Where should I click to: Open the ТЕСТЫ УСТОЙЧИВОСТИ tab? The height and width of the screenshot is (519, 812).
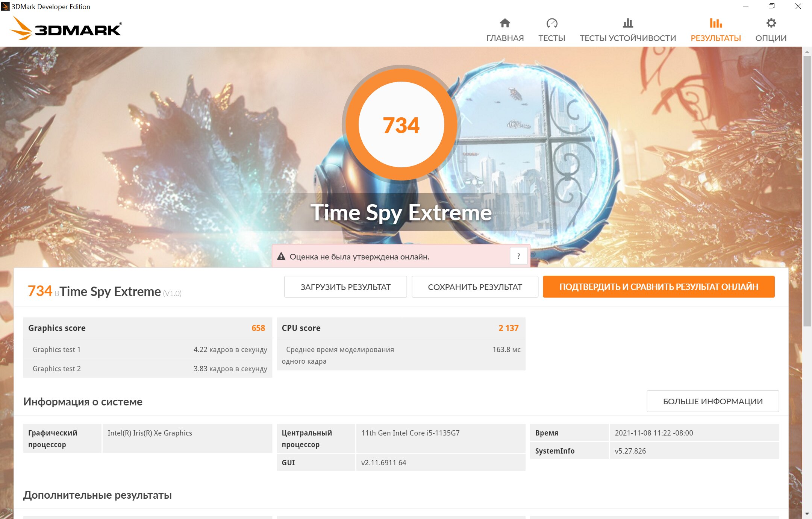pyautogui.click(x=627, y=38)
